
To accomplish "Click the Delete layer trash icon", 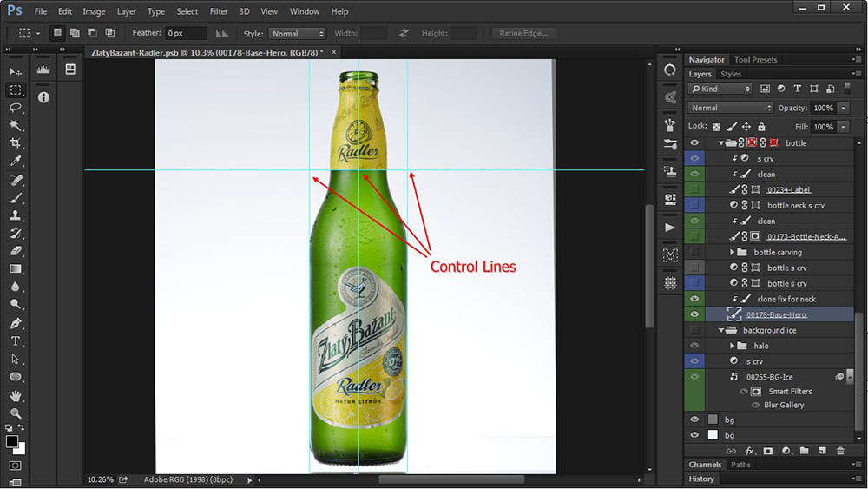I will click(x=840, y=451).
